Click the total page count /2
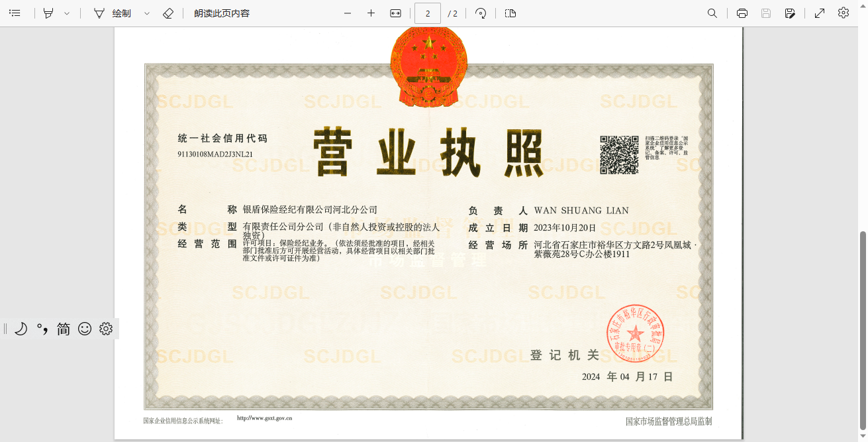The image size is (868, 442). (453, 13)
